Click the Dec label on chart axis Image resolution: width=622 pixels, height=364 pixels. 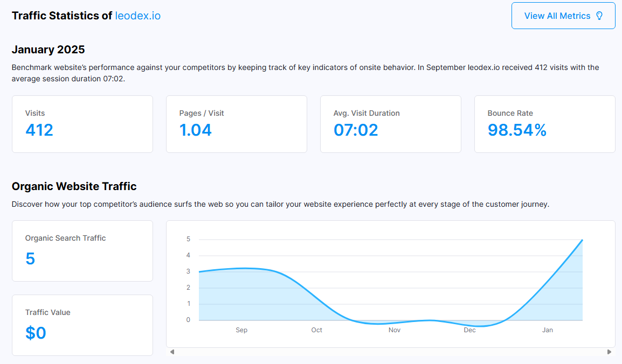click(469, 330)
